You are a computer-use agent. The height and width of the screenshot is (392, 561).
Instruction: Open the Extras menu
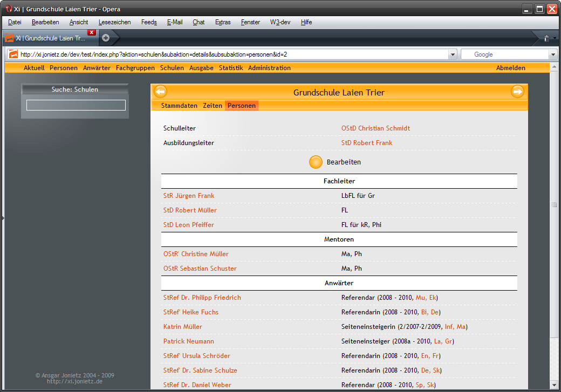click(x=223, y=22)
